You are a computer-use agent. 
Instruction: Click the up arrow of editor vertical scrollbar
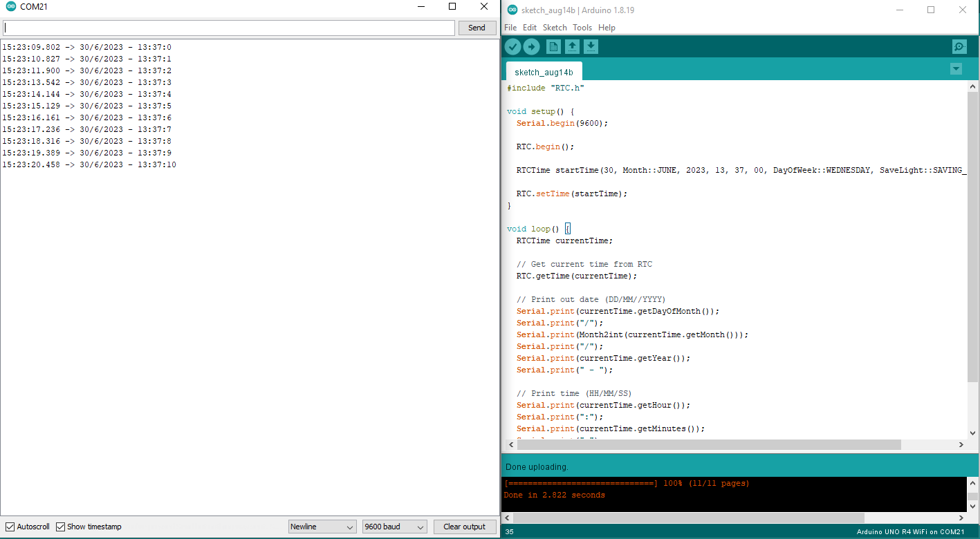pyautogui.click(x=973, y=86)
